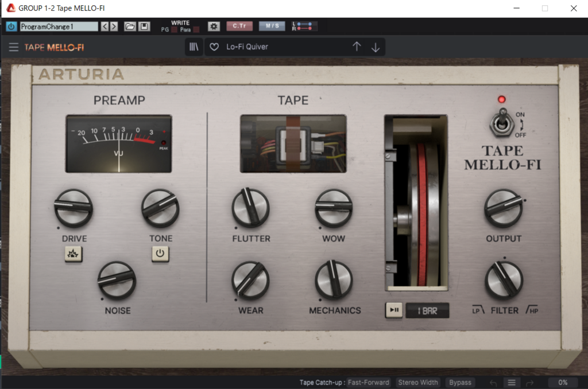Click the 0% CPU meter
The height and width of the screenshot is (389, 588).
(x=563, y=382)
